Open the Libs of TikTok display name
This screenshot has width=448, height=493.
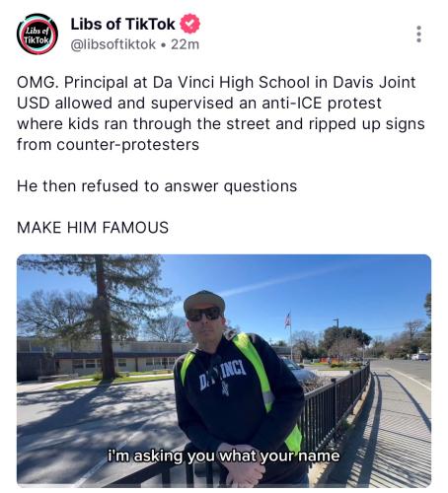(122, 24)
